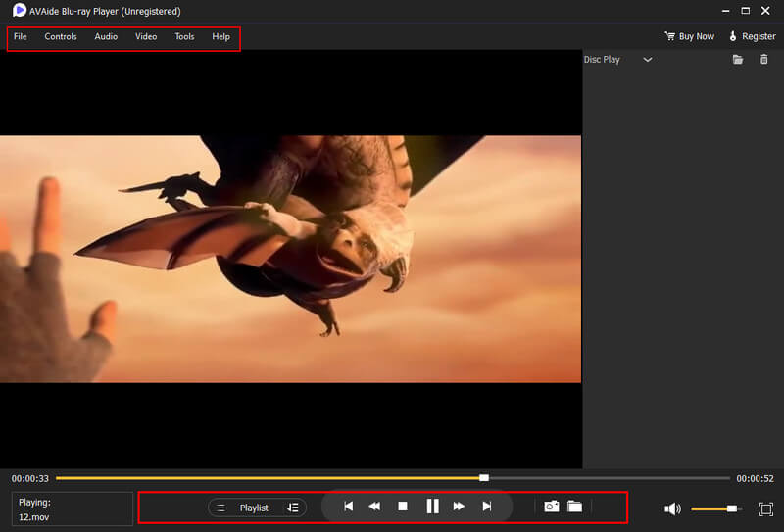Click the Register button

click(x=753, y=36)
